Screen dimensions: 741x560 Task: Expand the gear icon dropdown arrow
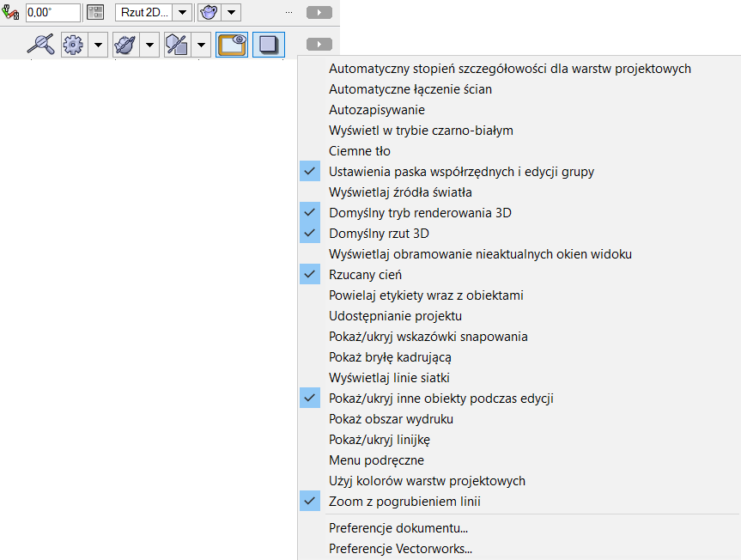(98, 45)
